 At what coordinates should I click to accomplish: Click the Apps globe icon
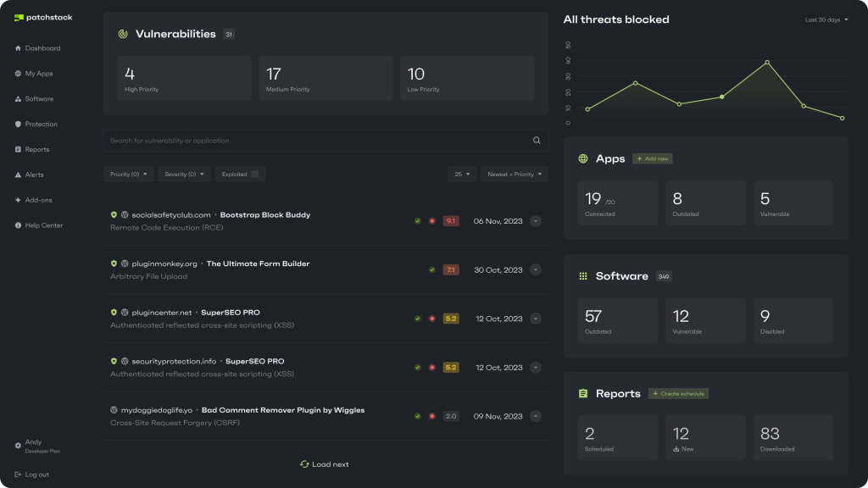click(583, 158)
